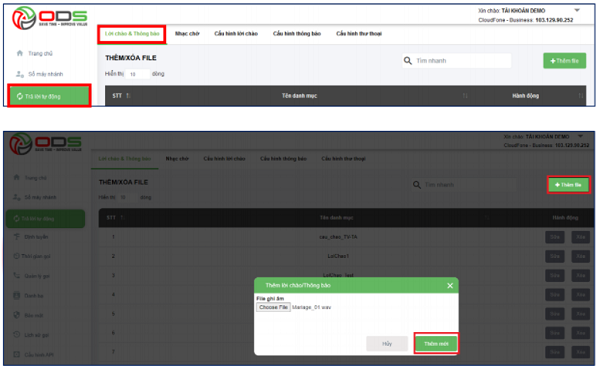Image resolution: width=600 pixels, height=369 pixels.
Task: Switch to Nhạc chờ tab in top screenshot
Action: tap(187, 34)
